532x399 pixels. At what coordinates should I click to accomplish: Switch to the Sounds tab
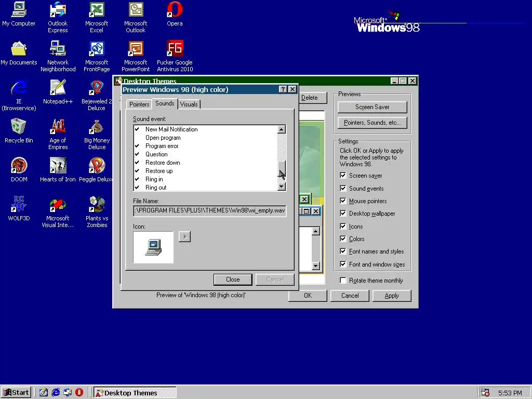[165, 103]
